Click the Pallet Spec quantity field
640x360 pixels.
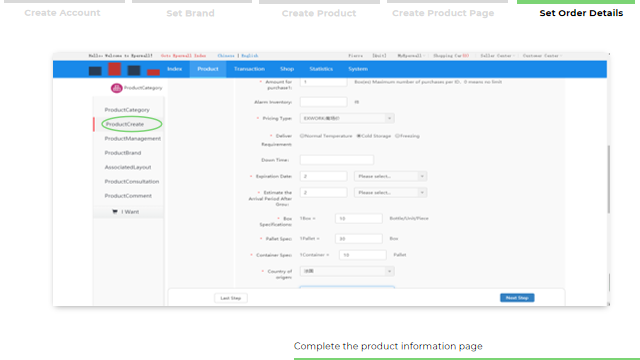point(359,238)
